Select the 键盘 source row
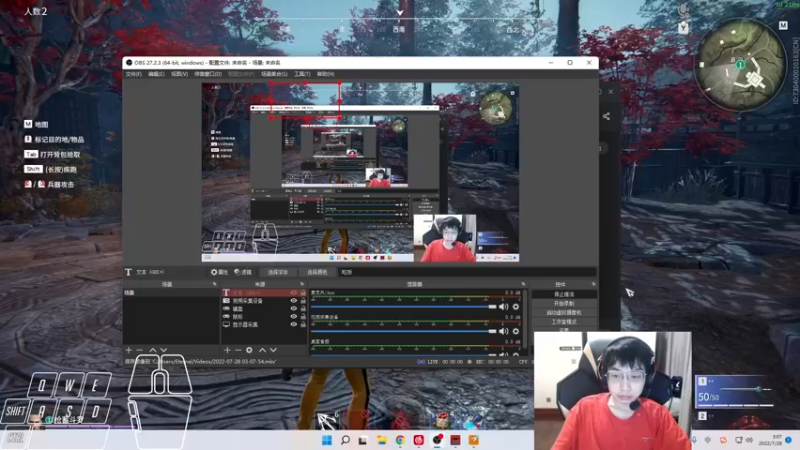The width and height of the screenshot is (800, 450). pos(264,309)
